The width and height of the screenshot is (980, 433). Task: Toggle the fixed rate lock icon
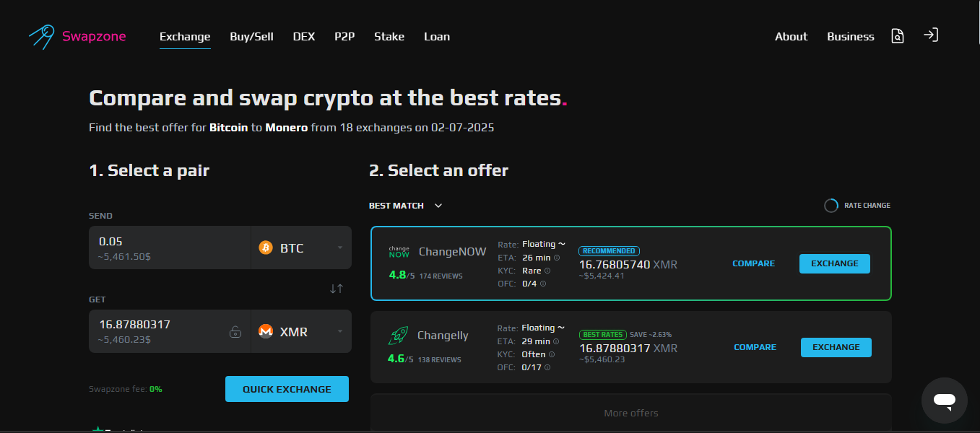pos(235,332)
